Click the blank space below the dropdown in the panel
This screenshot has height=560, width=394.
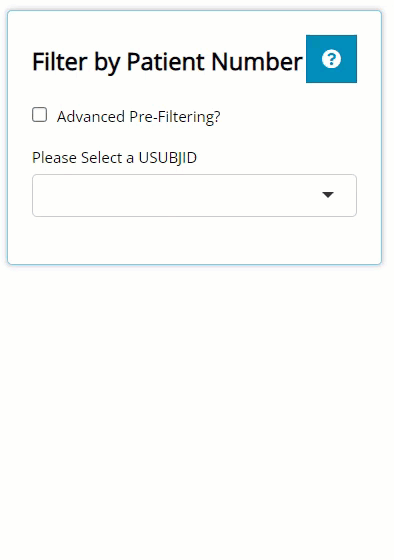point(194,240)
